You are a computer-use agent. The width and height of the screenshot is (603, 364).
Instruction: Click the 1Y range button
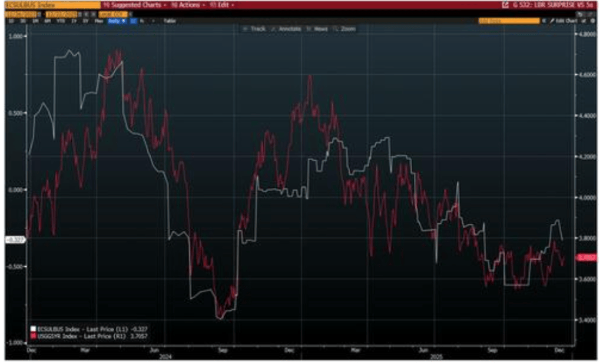point(75,21)
